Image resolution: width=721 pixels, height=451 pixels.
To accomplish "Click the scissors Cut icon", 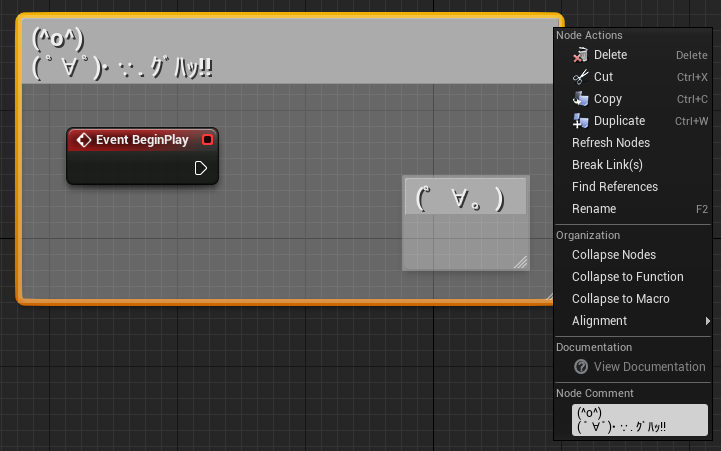I will [x=580, y=77].
